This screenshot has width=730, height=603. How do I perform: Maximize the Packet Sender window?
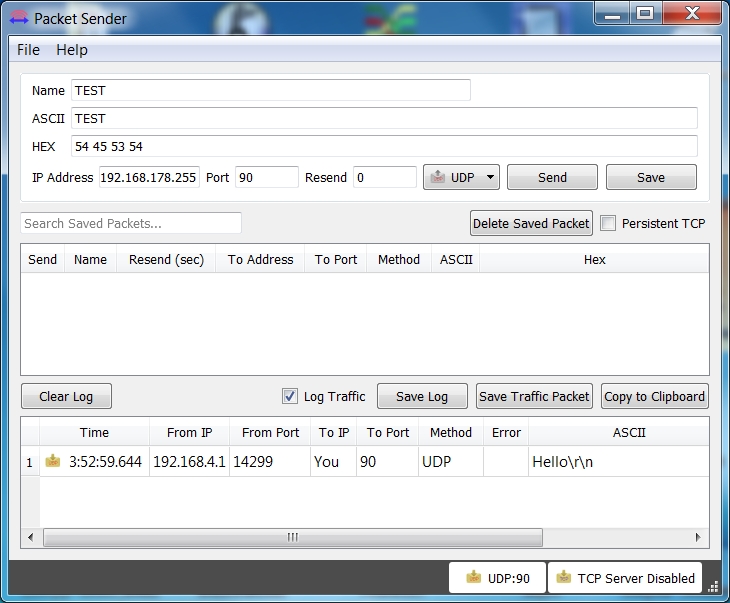(645, 14)
